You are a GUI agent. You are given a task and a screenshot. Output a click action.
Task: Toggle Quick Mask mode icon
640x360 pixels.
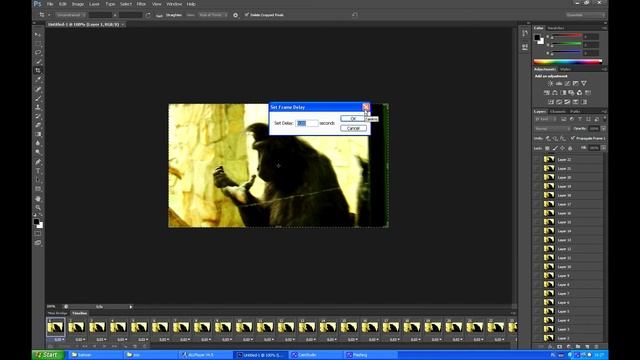pyautogui.click(x=38, y=233)
